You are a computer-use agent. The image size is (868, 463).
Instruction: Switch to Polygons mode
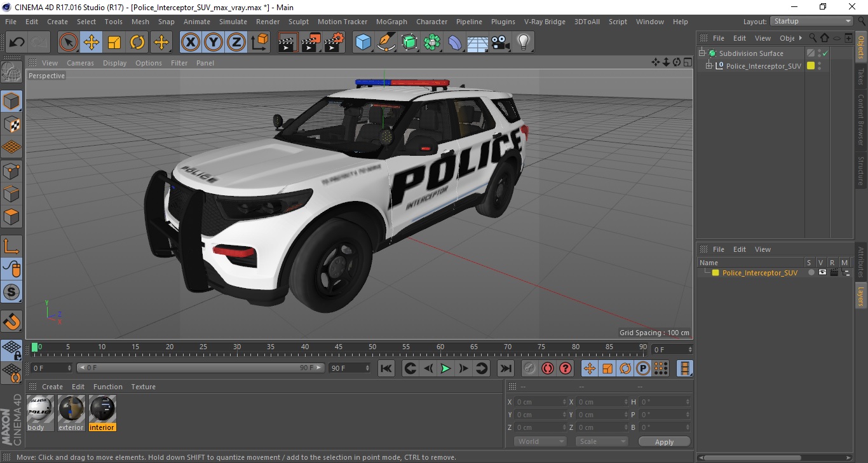(x=11, y=216)
